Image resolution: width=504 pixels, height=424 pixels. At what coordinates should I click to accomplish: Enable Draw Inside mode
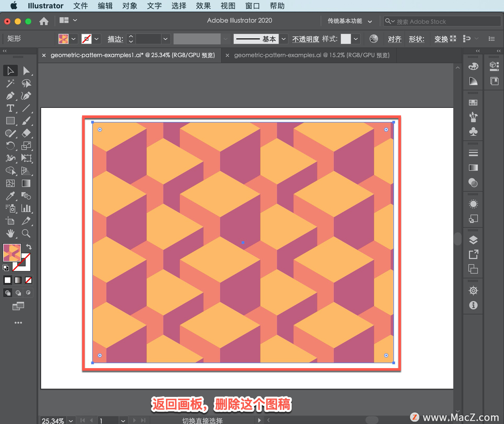[28, 293]
